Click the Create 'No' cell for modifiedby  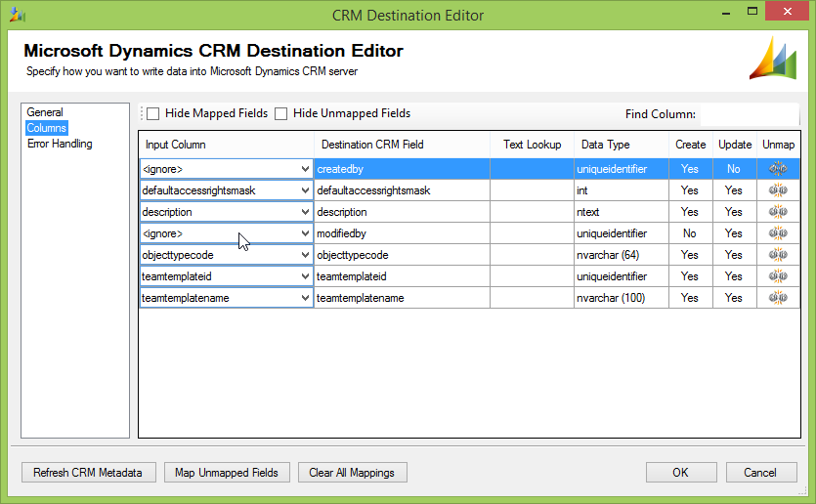click(691, 233)
